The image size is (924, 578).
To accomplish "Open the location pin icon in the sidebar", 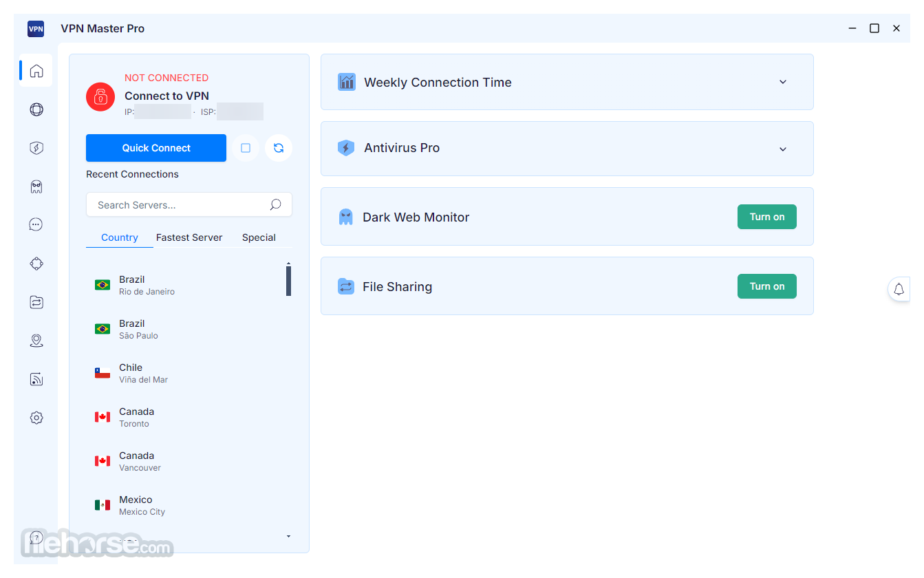I will point(36,341).
